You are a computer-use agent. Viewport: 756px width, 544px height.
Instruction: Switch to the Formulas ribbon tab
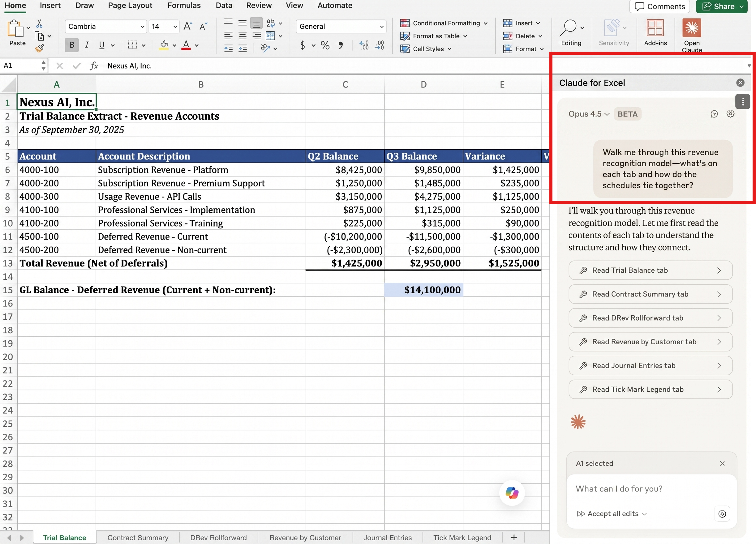(x=184, y=5)
